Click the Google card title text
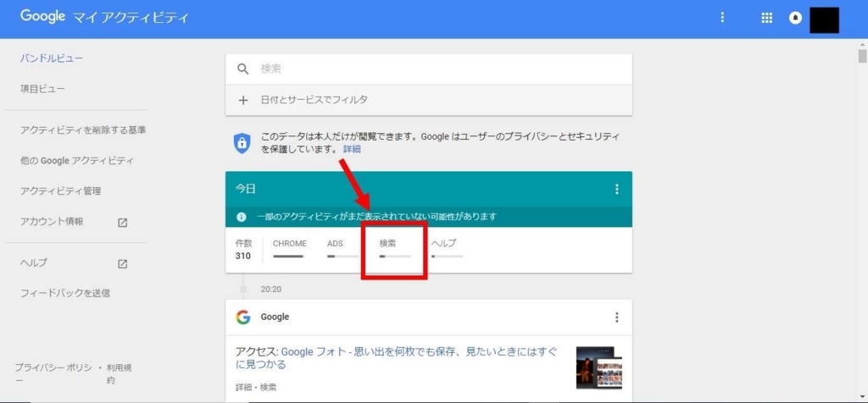Image resolution: width=868 pixels, height=403 pixels. click(x=275, y=317)
